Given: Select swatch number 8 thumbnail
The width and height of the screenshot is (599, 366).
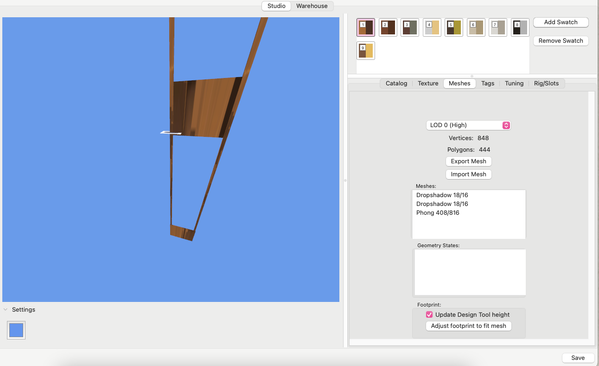Looking at the screenshot, I should [520, 28].
